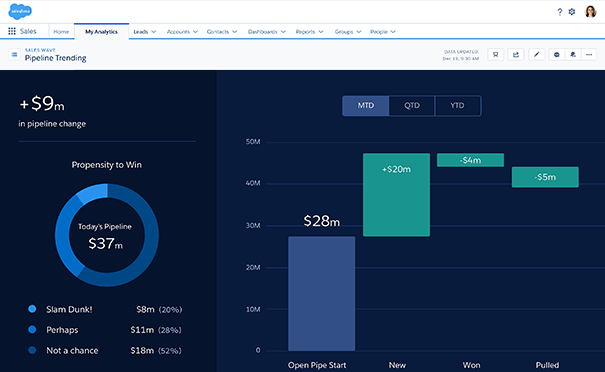Select the MTD time range toggle
The width and height of the screenshot is (605, 372).
366,105
